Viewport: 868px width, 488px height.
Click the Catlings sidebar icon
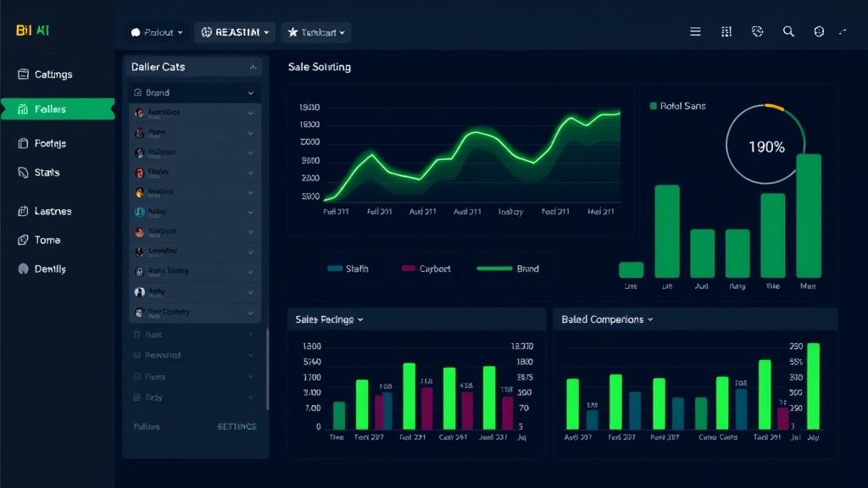pos(23,75)
